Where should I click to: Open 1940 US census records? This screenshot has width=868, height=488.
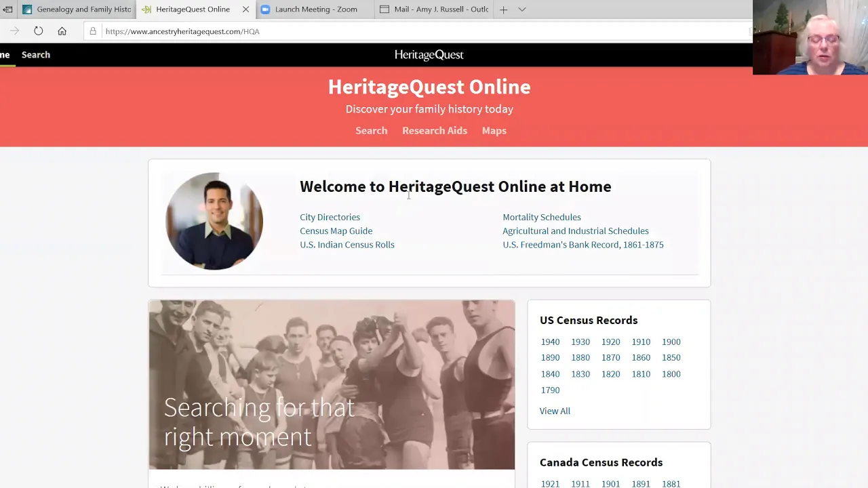coord(551,342)
